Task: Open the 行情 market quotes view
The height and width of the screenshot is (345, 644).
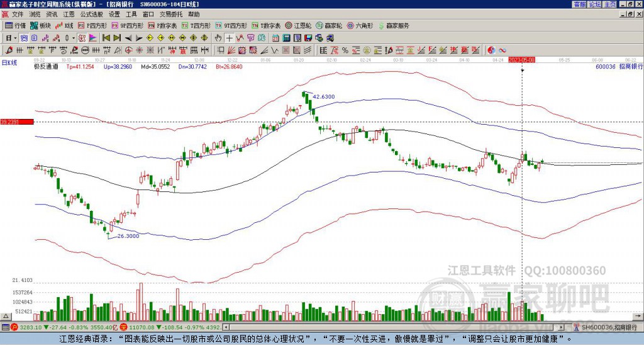Action: tap(15, 25)
